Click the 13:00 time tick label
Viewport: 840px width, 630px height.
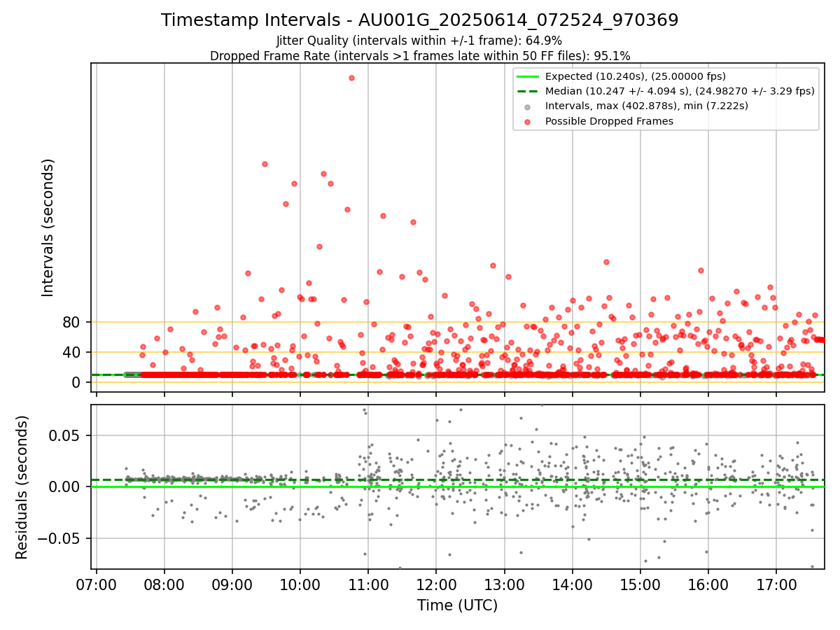[504, 583]
